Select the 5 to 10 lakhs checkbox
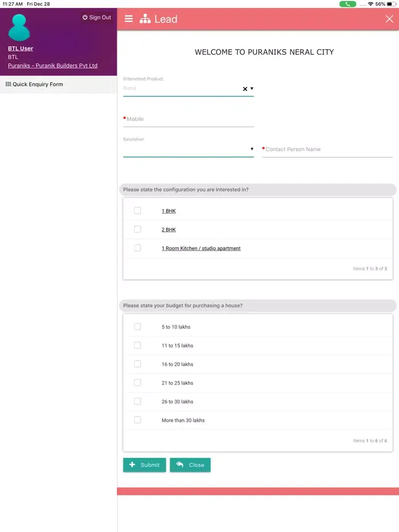399x532 pixels. [x=137, y=327]
